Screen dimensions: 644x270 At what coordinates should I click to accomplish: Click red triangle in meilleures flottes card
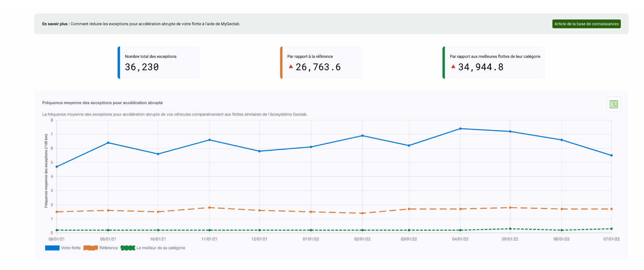click(453, 66)
